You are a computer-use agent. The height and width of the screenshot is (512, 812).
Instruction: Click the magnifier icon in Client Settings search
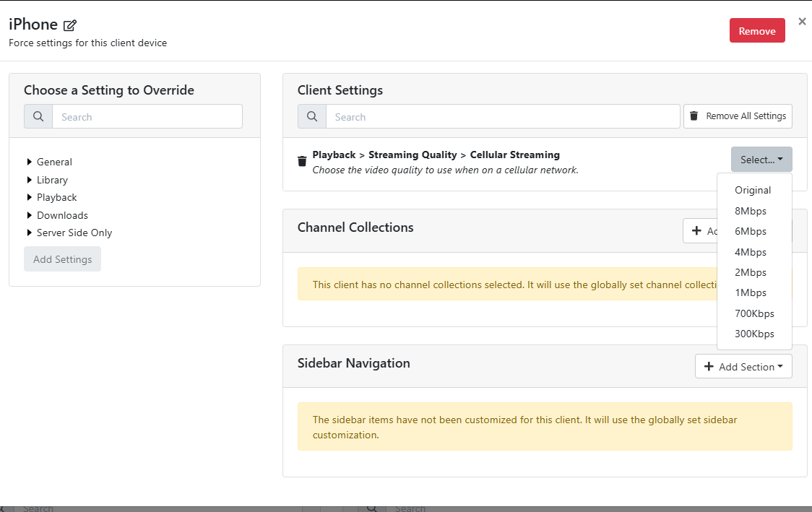tap(312, 117)
